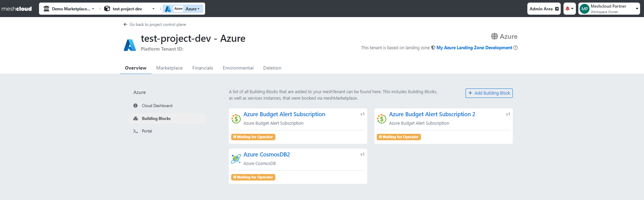Expand the Meshcloud Partner user menu
The image size is (644, 200).
tap(609, 9)
